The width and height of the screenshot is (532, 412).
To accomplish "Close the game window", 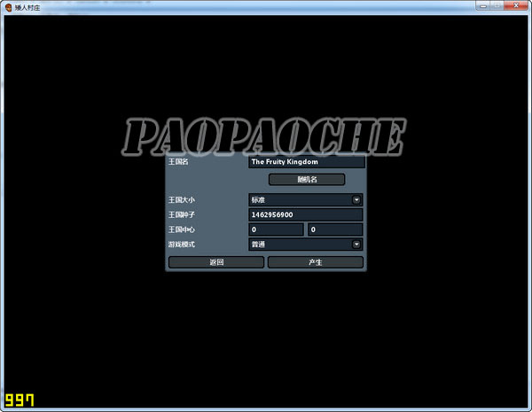I will [x=516, y=6].
